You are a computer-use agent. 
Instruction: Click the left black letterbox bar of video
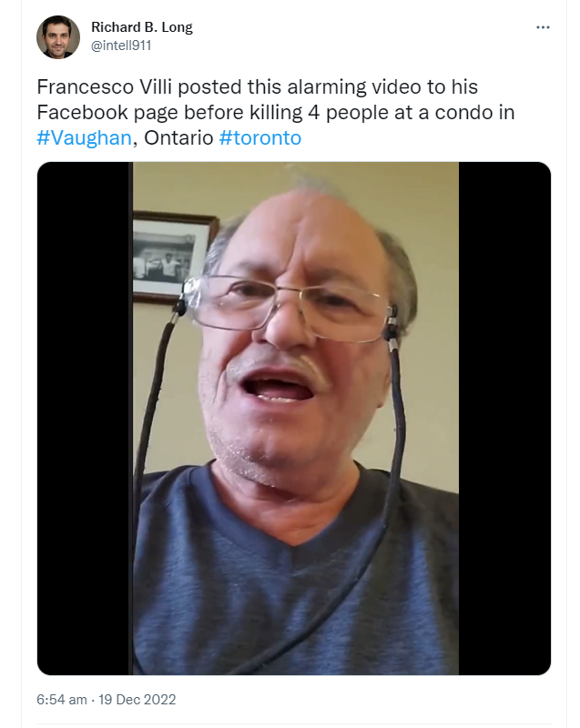(x=83, y=419)
